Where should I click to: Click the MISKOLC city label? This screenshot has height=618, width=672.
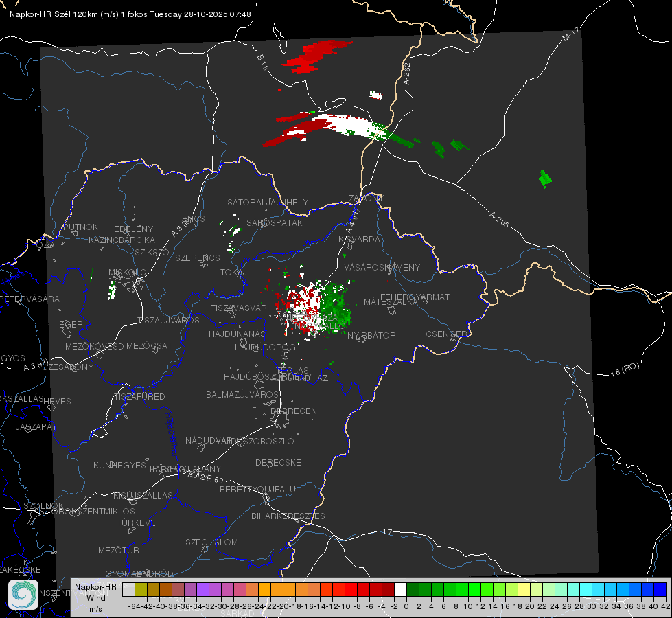point(127,273)
